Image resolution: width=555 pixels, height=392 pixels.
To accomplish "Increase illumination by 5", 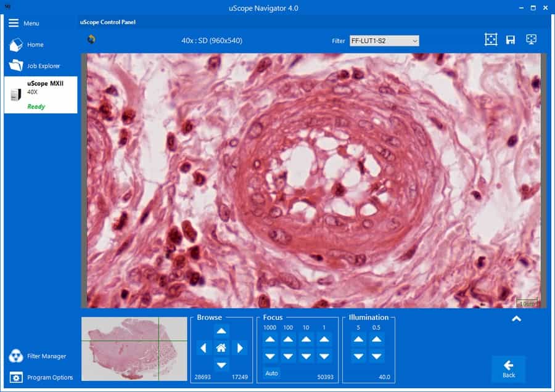I will (358, 339).
